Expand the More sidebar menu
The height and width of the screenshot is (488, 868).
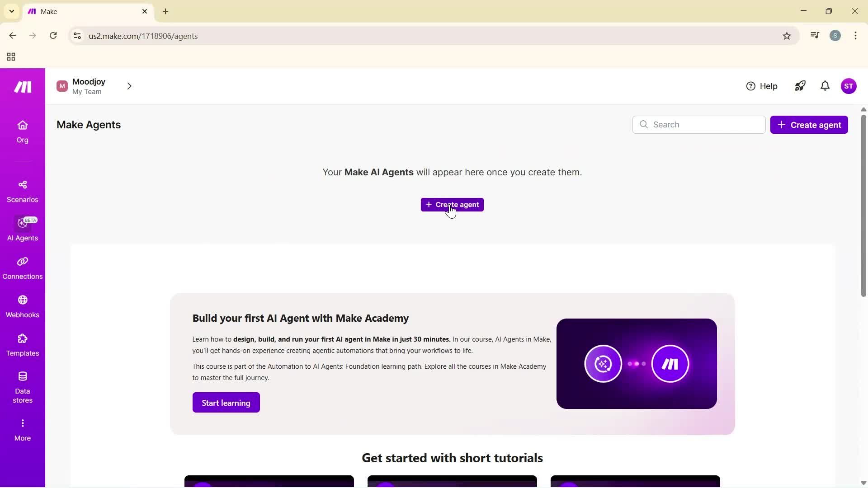click(x=23, y=430)
